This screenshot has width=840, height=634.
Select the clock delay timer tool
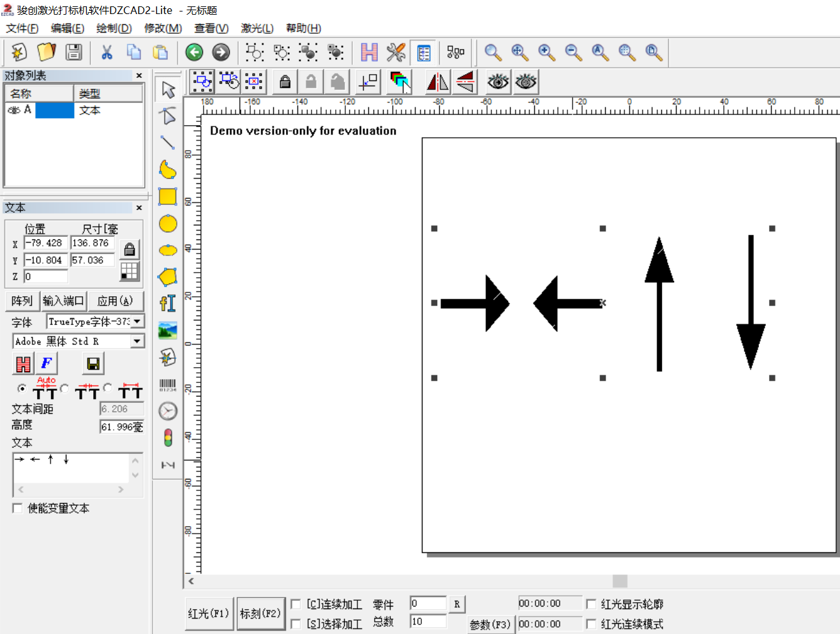point(168,411)
